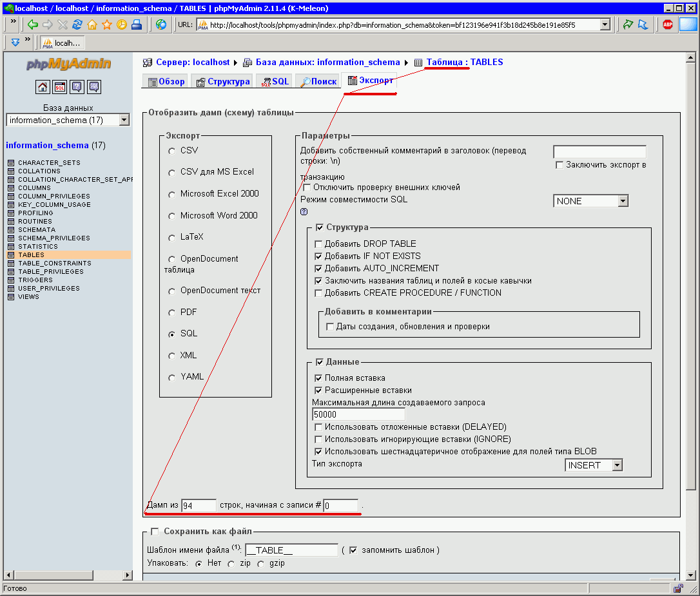This screenshot has width=700, height=596.
Task: Open phpMyAdmin documentation question-mark icon
Action: (x=77, y=87)
